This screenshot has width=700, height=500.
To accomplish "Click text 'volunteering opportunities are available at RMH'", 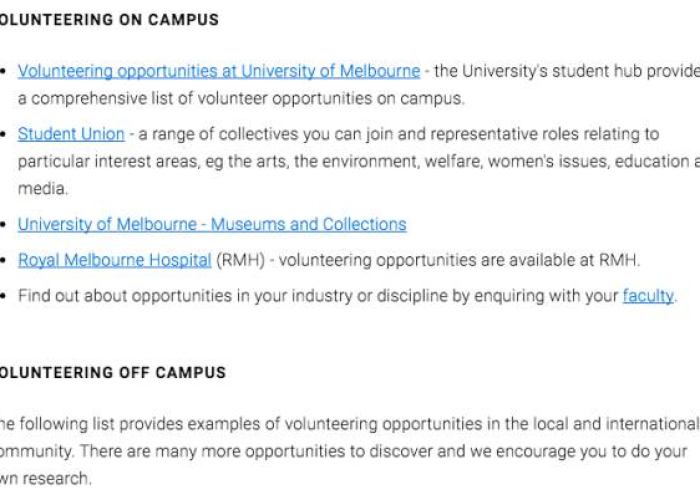I will point(458,260).
